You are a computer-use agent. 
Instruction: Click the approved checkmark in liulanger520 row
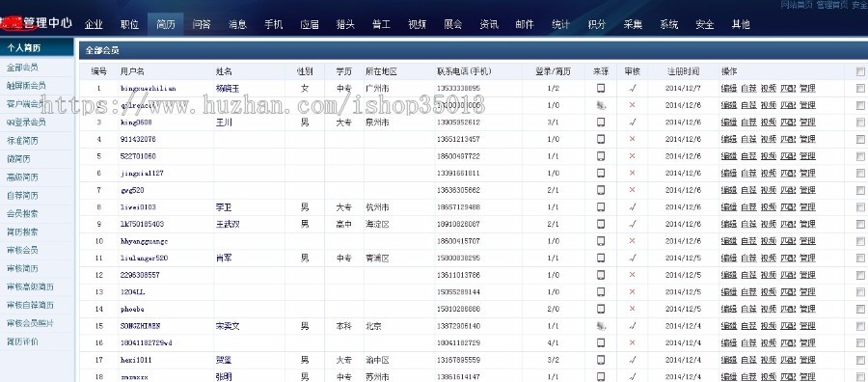(632, 258)
